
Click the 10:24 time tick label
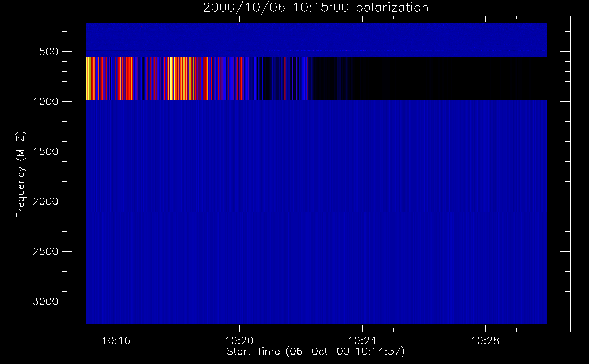click(x=362, y=341)
